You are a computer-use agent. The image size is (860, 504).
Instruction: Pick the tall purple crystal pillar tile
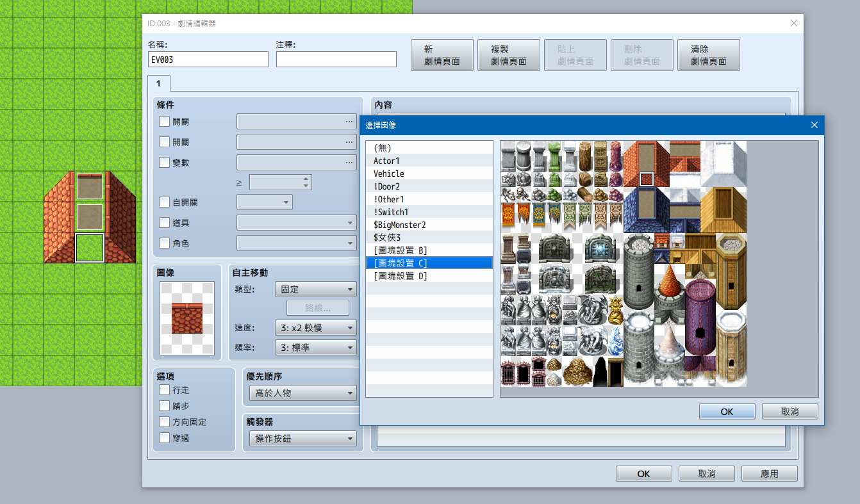[616, 156]
